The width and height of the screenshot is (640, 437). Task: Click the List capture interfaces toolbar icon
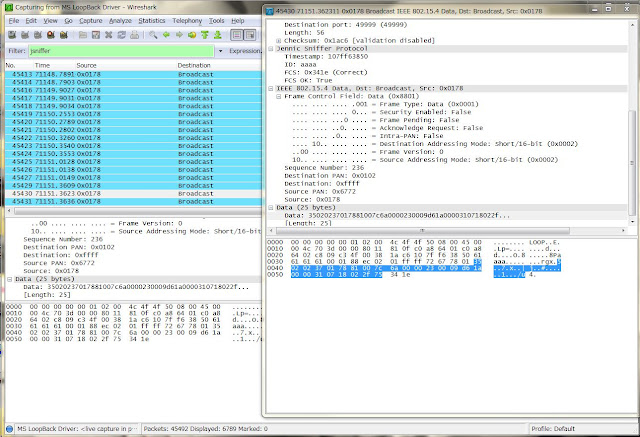click(x=12, y=35)
